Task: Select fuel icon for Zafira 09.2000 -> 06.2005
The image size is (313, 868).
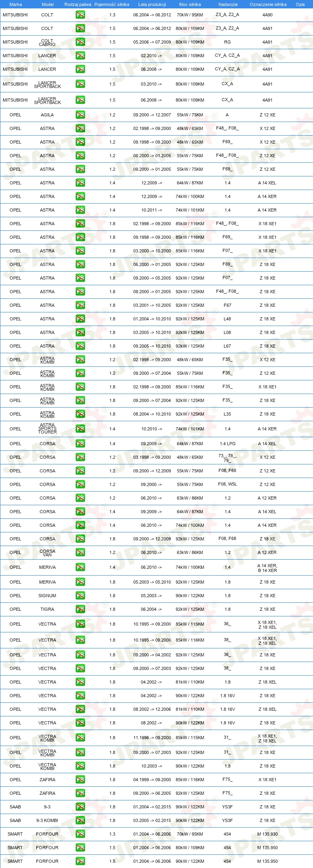Action: [x=80, y=793]
